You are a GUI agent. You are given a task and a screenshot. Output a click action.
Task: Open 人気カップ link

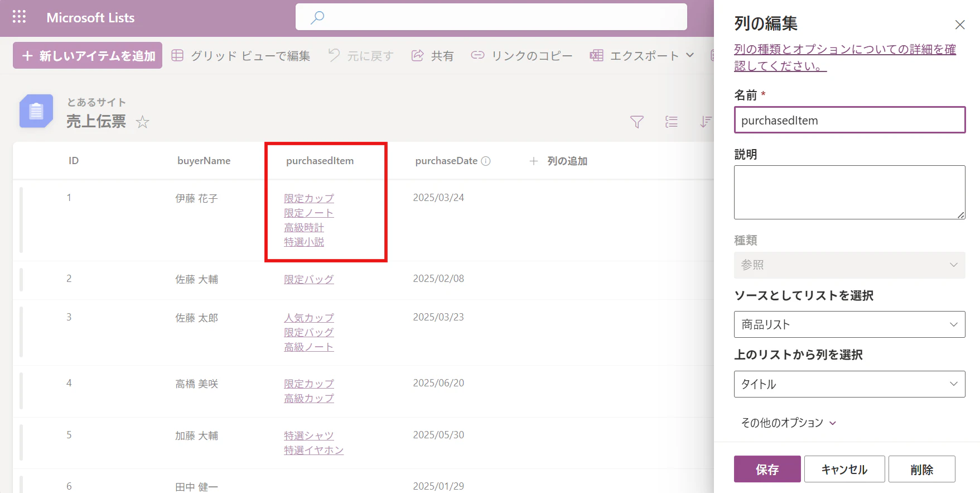click(309, 318)
